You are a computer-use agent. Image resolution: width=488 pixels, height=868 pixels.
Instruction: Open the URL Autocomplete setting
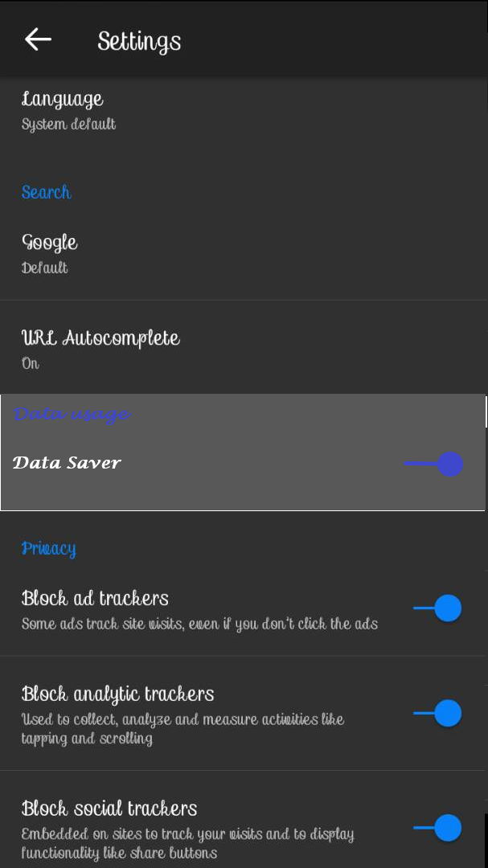(x=100, y=338)
